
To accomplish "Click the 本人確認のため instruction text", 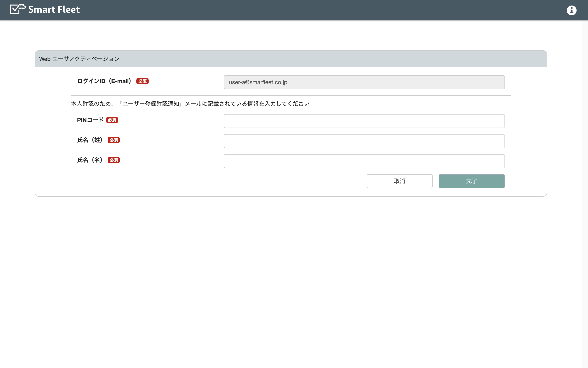I will (x=190, y=104).
